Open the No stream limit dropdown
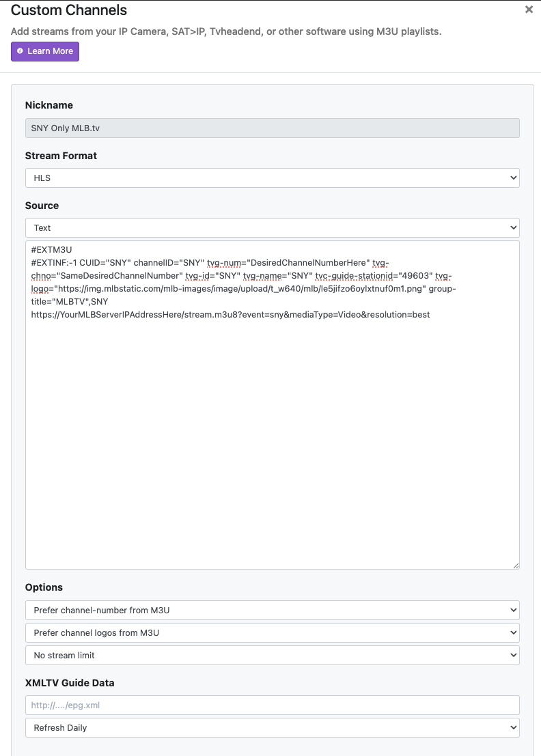Image resolution: width=541 pixels, height=756 pixels. tap(272, 655)
